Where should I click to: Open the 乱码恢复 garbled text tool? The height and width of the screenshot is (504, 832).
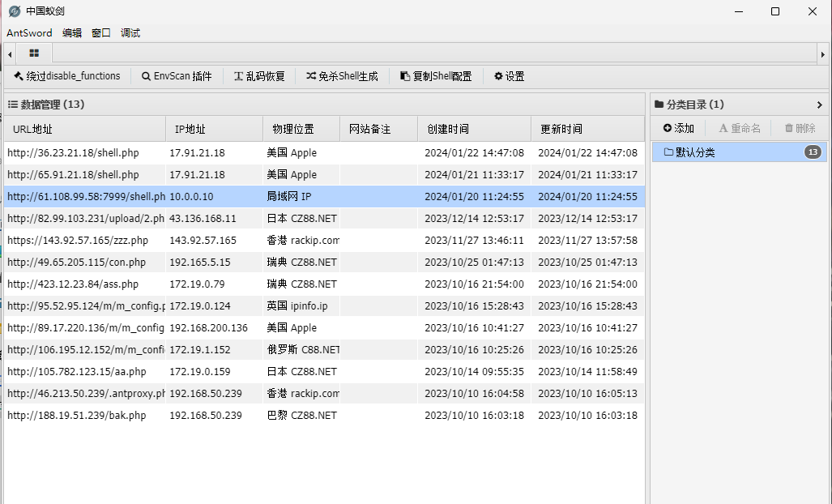[x=259, y=76]
